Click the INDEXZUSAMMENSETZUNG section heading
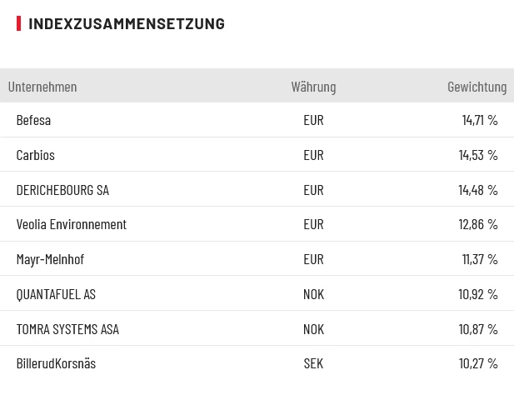Image resolution: width=514 pixels, height=420 pixels. click(127, 23)
